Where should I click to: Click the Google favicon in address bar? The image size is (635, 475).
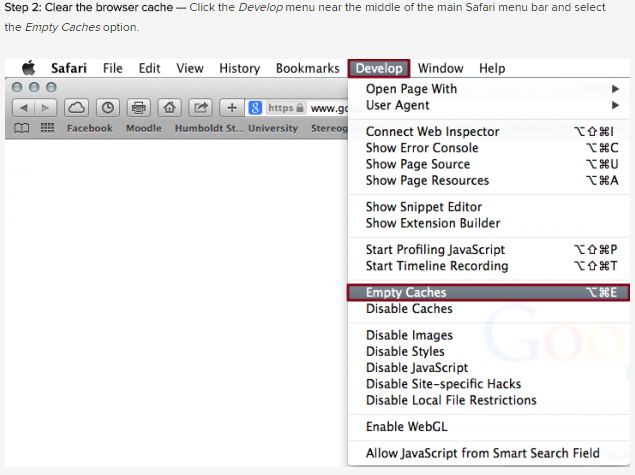pos(255,108)
